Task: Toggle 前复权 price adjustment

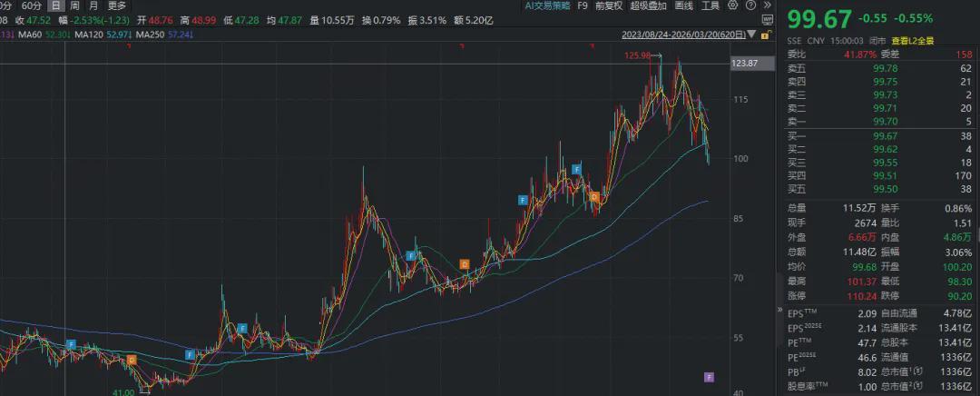Action: pos(609,5)
